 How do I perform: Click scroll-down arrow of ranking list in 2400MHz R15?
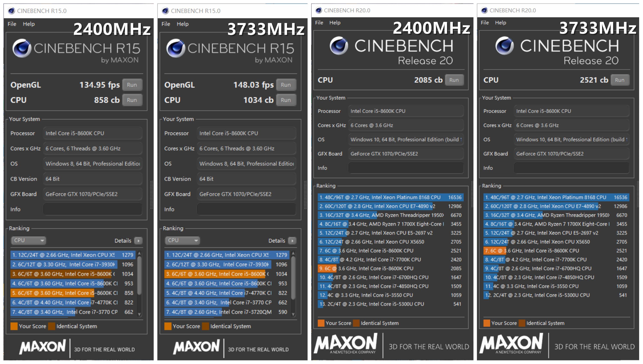pyautogui.click(x=140, y=314)
